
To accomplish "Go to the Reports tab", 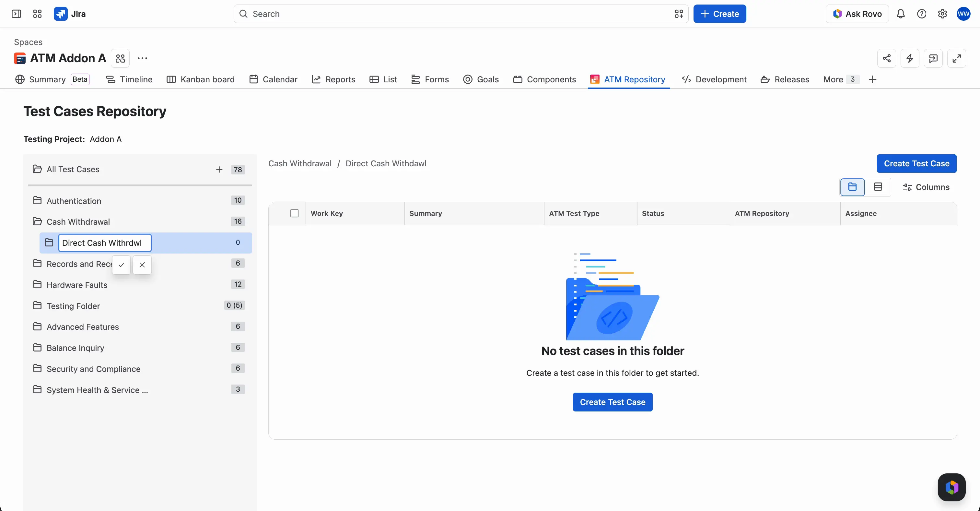I will [x=334, y=79].
